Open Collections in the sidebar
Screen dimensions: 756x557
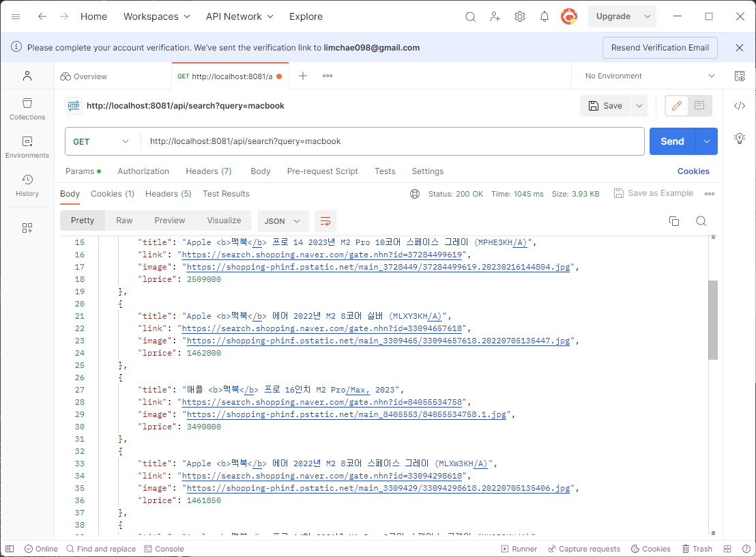[x=27, y=109]
